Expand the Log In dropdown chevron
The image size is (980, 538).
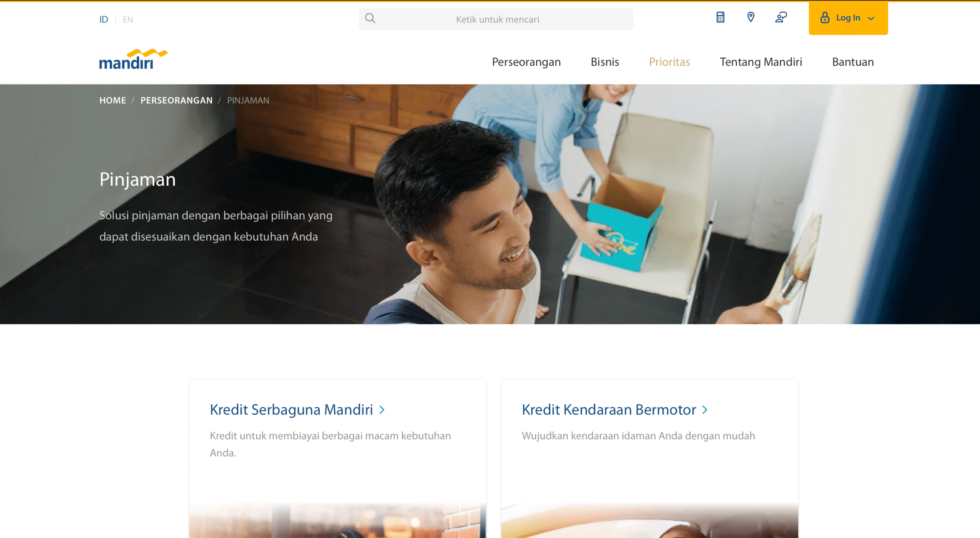click(x=871, y=18)
